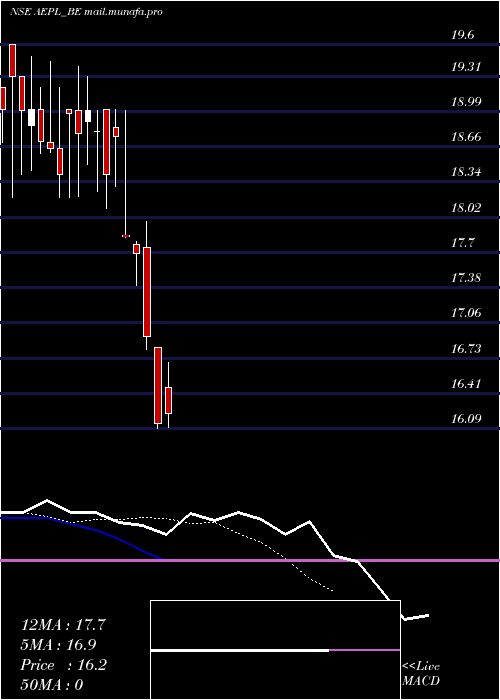The height and width of the screenshot is (700, 500).
Task: Click the NSE AEPL_BE mail.munafa.pro title
Action: click(x=86, y=12)
